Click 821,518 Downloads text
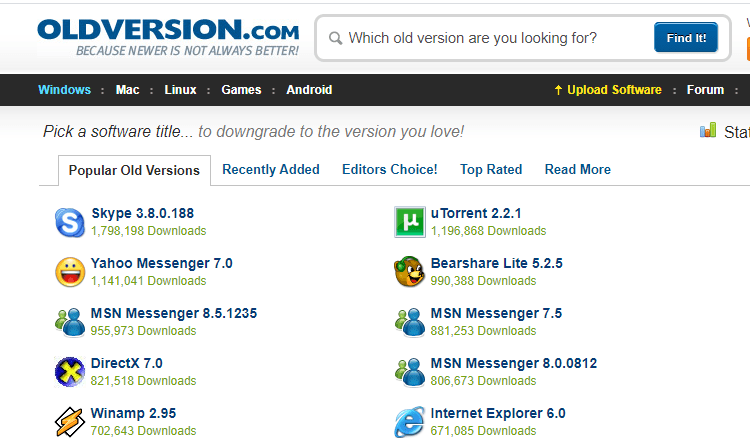Screen dimensions: 750x447 [x=143, y=381]
